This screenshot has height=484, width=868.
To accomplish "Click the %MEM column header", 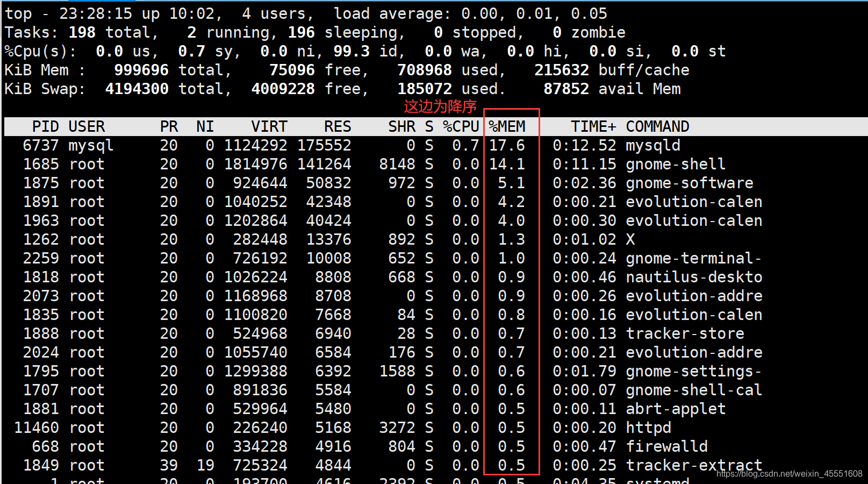I will click(507, 126).
